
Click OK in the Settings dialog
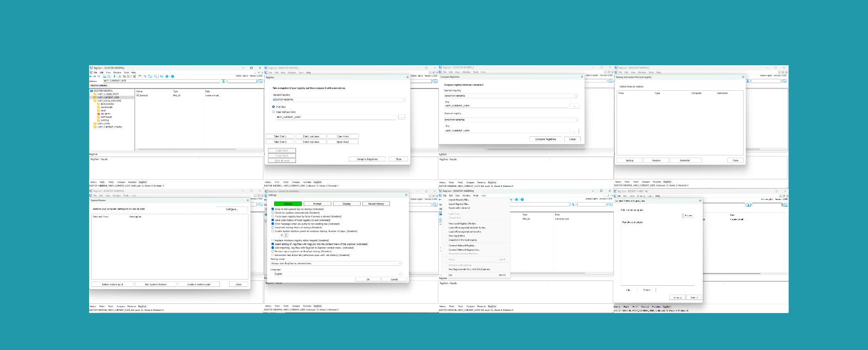(x=368, y=279)
